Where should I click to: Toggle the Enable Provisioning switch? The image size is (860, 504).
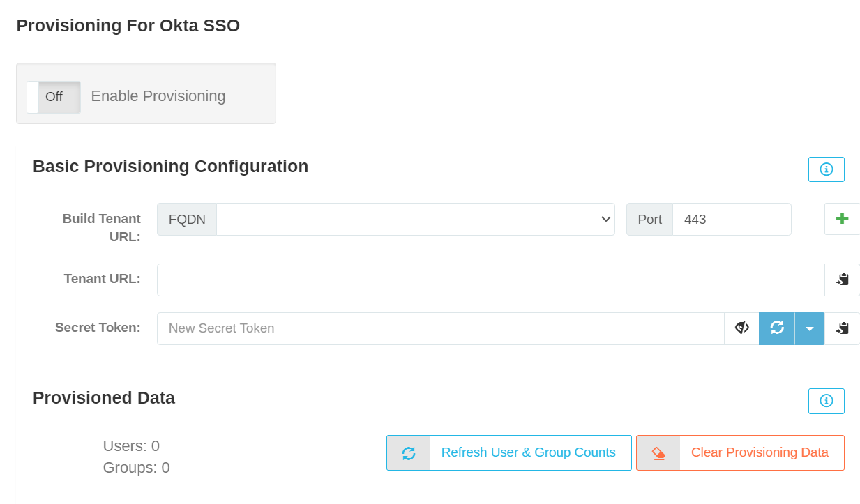(54, 97)
